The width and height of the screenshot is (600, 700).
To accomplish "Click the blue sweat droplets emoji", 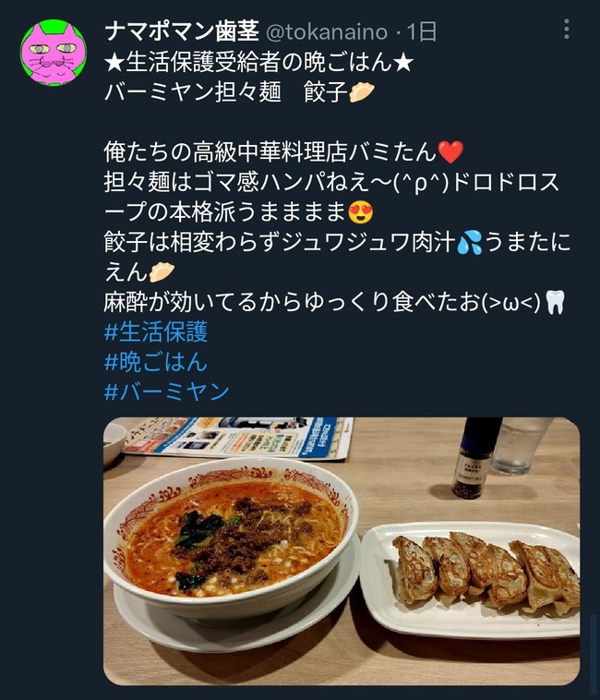I will click(x=470, y=242).
